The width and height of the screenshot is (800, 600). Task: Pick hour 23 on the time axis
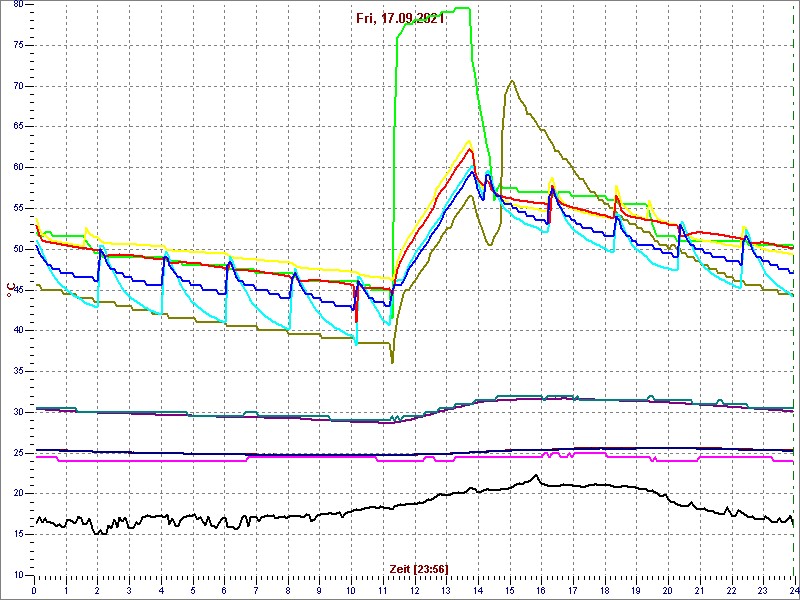point(762,590)
